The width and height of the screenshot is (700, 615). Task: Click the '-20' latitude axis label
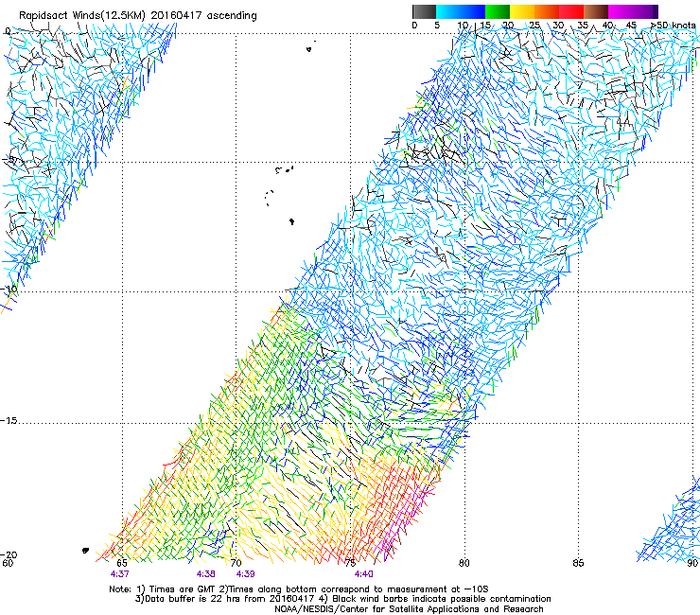point(9,554)
